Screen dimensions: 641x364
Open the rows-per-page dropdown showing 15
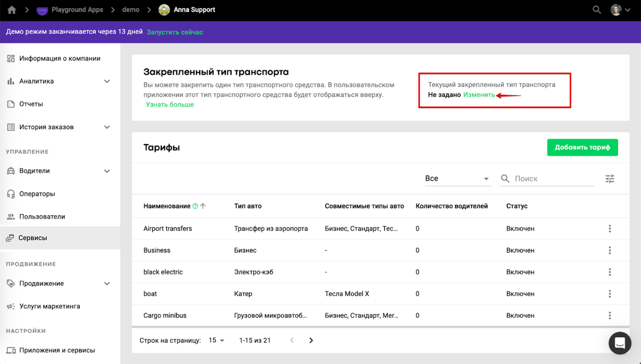point(216,340)
